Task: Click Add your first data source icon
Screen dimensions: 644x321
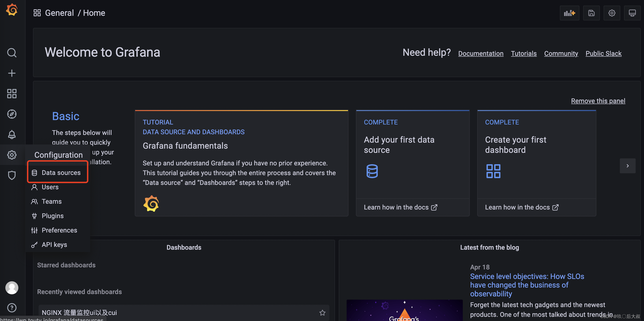Action: (372, 171)
